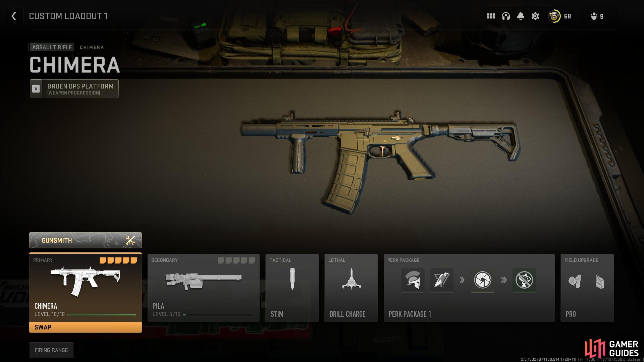The width and height of the screenshot is (644, 362).
Task: Click the SWAP primary weapon button
Action: [86, 327]
